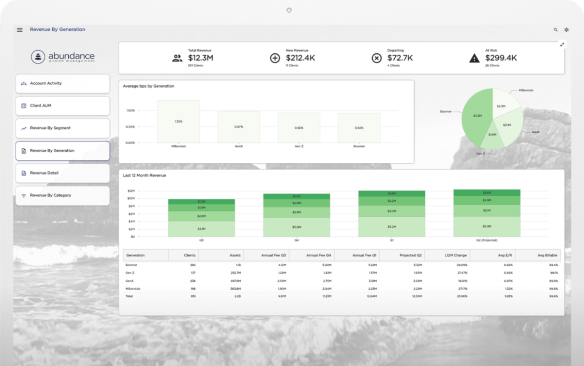
Task: Sort by the L12M Change column header
Action: 447,255
